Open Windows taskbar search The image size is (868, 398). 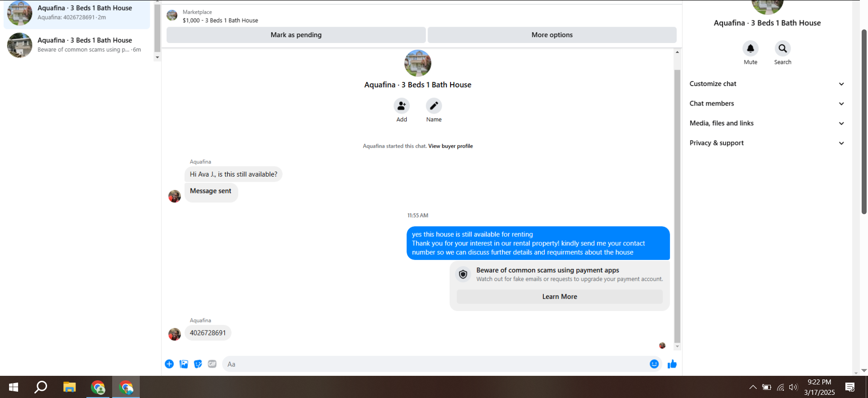tap(41, 387)
